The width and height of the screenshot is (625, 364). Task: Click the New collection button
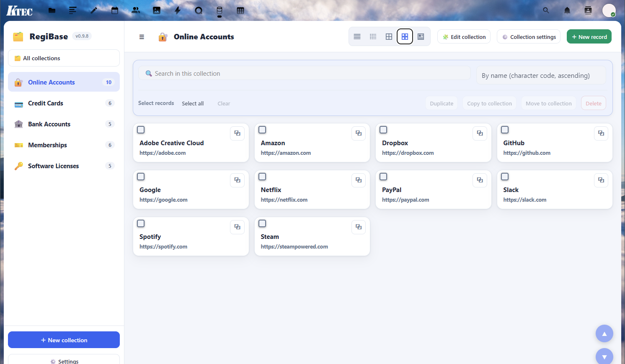(x=64, y=340)
